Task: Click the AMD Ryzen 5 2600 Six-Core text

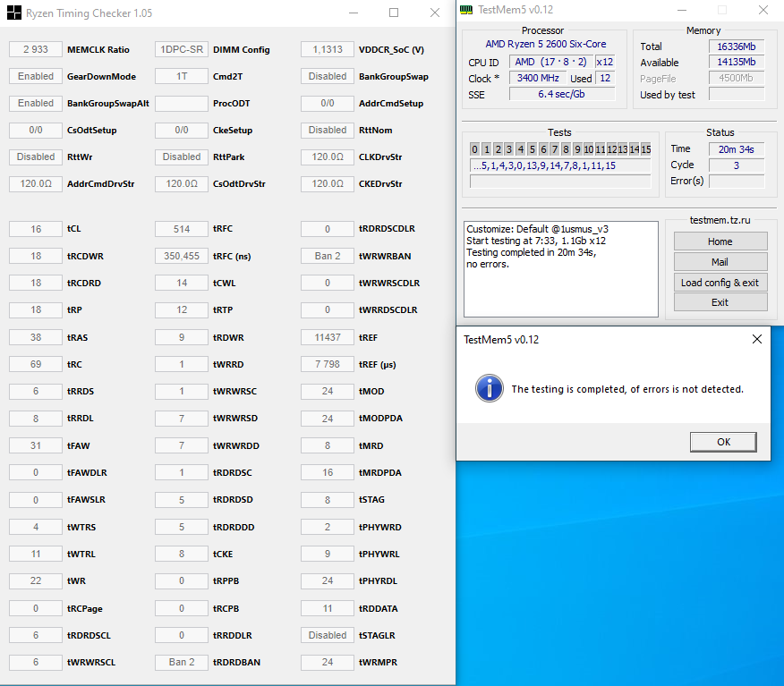Action: (x=546, y=44)
